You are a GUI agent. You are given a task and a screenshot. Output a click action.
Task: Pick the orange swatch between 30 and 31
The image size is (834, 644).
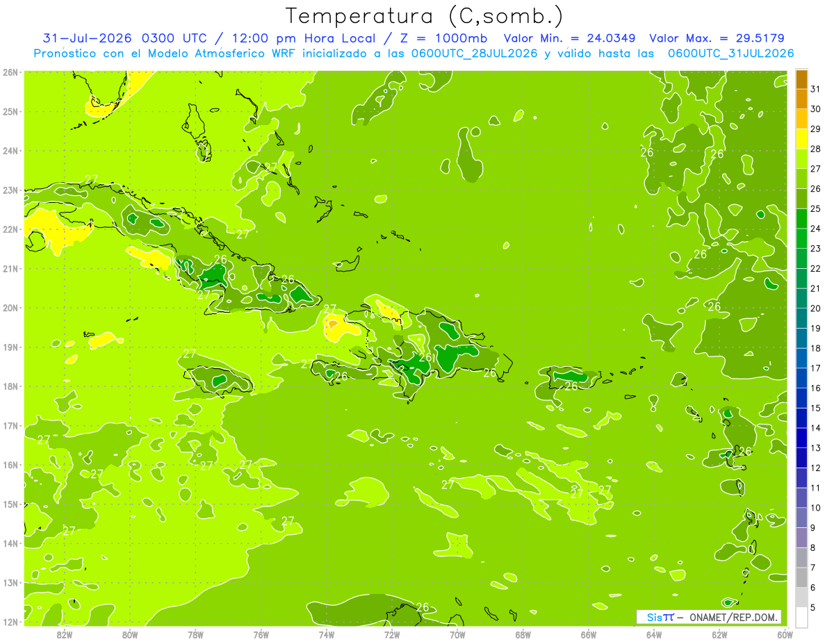[801, 99]
